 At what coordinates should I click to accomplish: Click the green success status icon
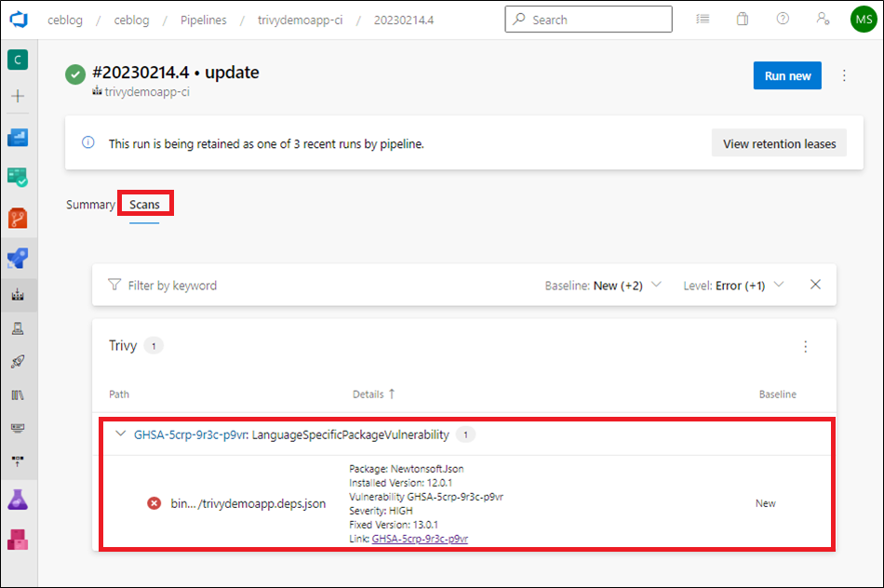[x=75, y=74]
